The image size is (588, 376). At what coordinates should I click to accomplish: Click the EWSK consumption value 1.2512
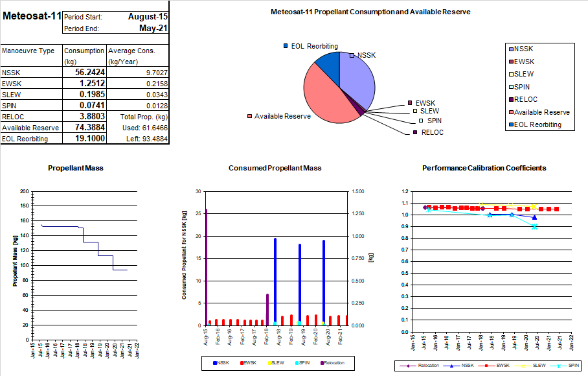tap(92, 84)
